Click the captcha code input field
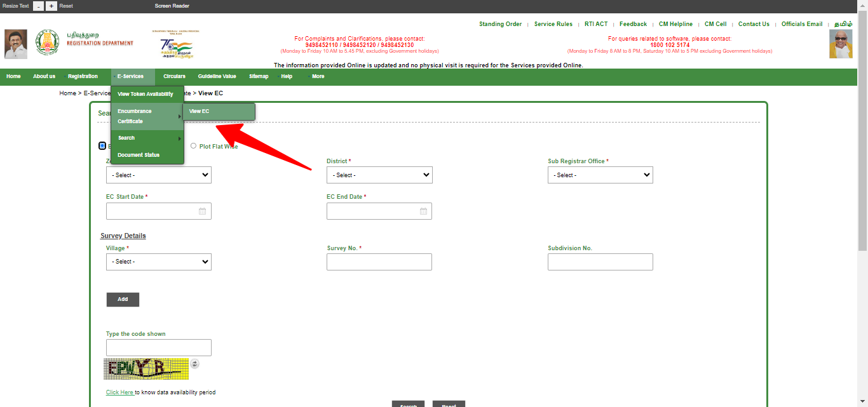Viewport: 868px width, 407px height. [158, 347]
